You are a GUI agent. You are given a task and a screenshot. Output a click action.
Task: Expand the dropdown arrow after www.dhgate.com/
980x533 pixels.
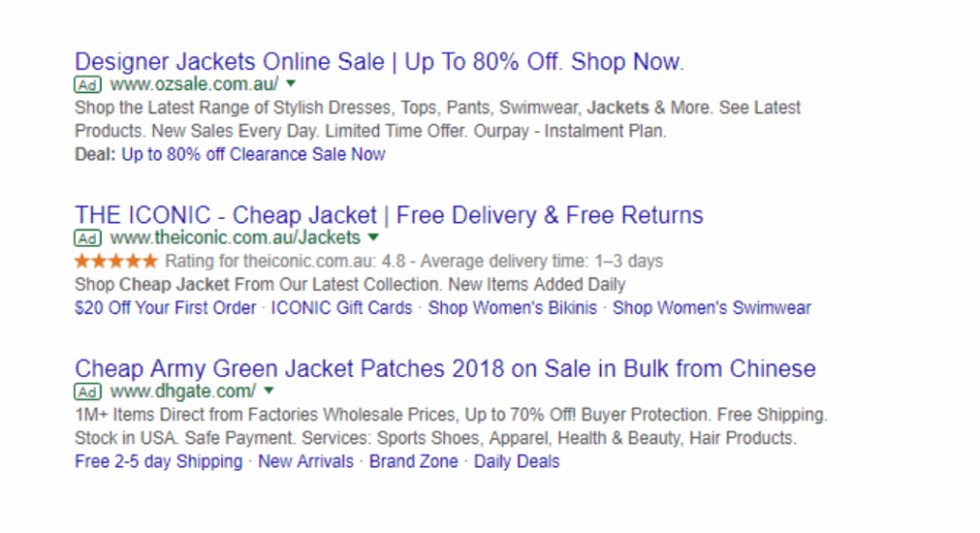click(x=269, y=390)
